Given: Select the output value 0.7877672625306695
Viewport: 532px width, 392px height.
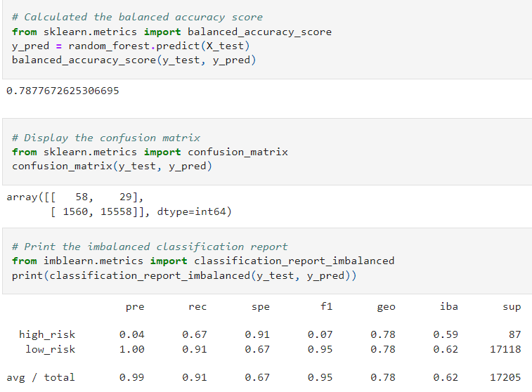Looking at the screenshot, I should [63, 91].
